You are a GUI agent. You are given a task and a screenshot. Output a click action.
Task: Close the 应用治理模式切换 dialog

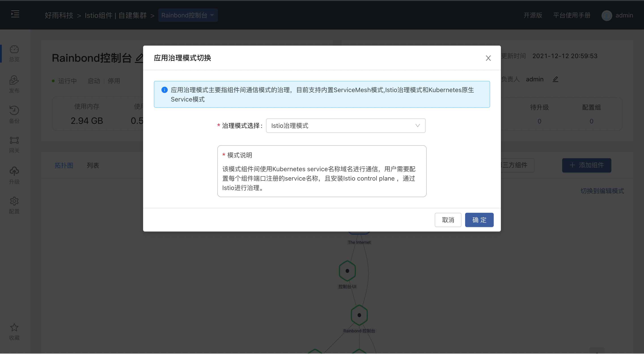pyautogui.click(x=488, y=58)
